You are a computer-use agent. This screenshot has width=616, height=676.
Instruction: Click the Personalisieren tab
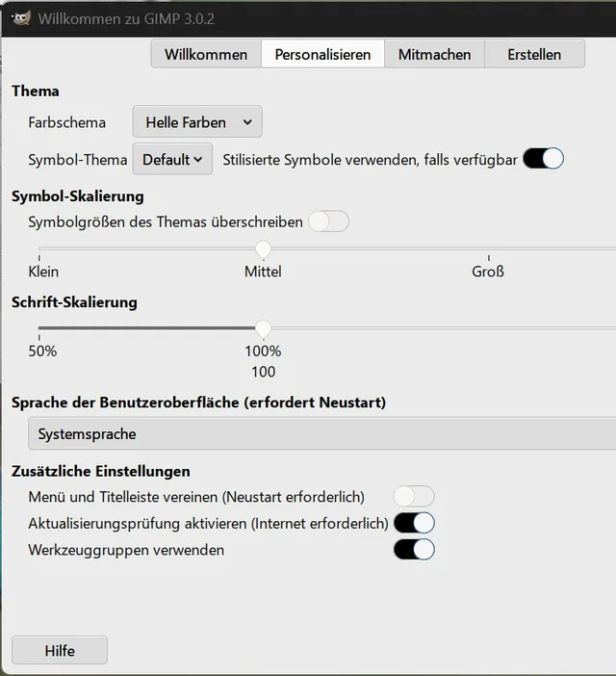322,54
